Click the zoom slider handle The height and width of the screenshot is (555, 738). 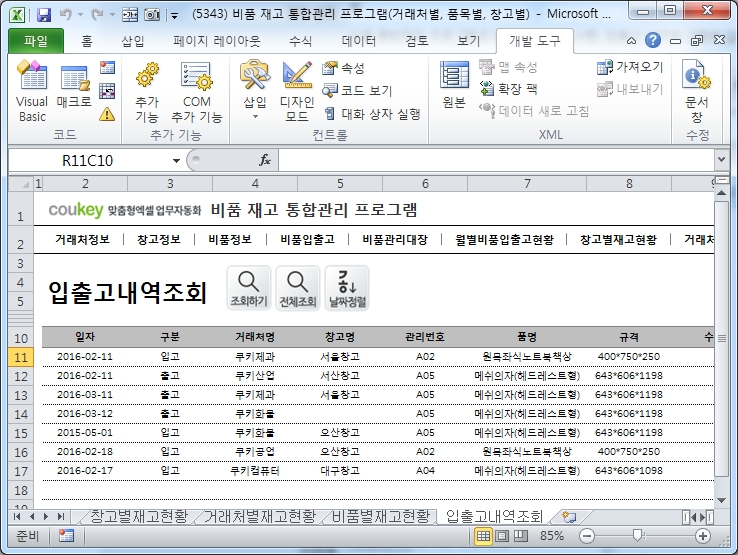[x=638, y=535]
